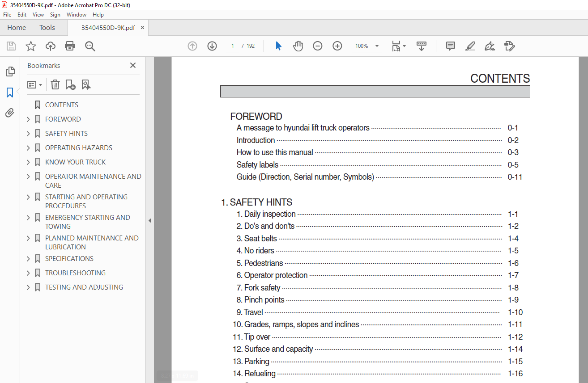Click the Save file icon
Image resolution: width=588 pixels, height=383 pixels.
tap(11, 46)
